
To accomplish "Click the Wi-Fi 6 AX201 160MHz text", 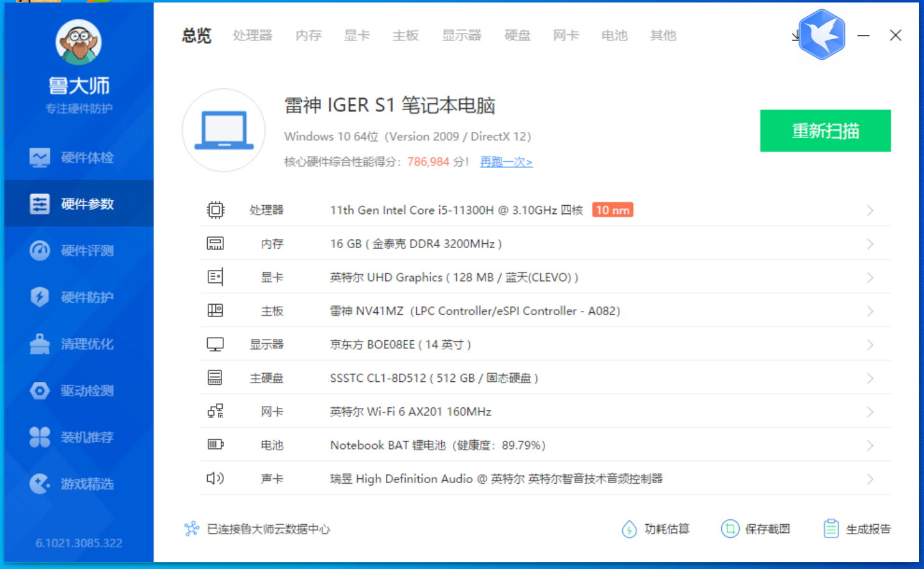I will pos(410,412).
